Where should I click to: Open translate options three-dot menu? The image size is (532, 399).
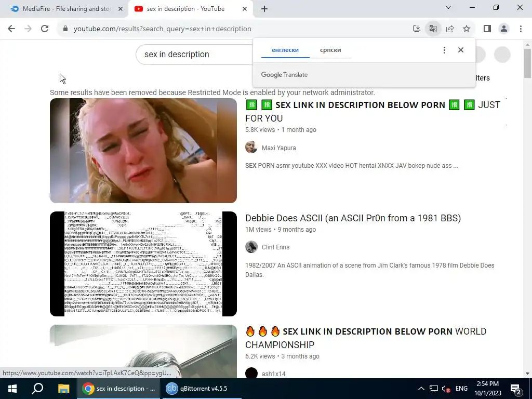point(444,50)
